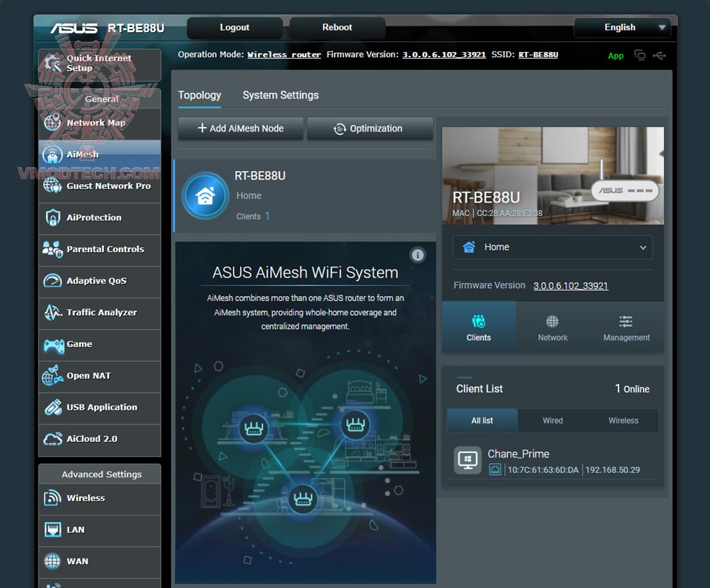Switch to the System Settings tab
Image resolution: width=710 pixels, height=588 pixels.
[x=281, y=95]
